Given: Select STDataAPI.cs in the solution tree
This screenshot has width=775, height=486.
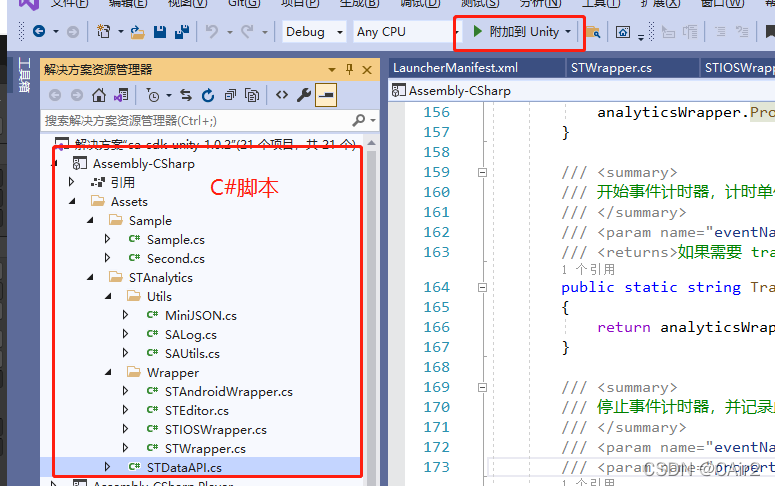Looking at the screenshot, I should tap(184, 467).
